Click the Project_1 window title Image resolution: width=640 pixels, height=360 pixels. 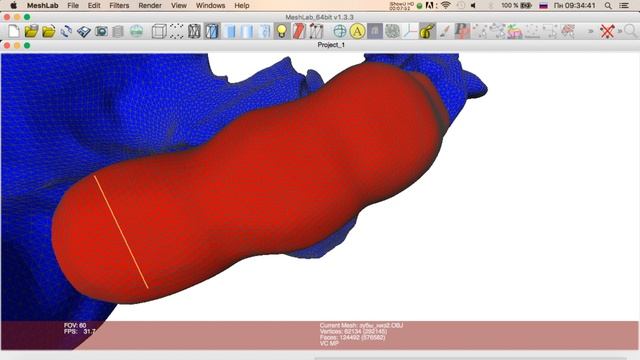coord(331,45)
